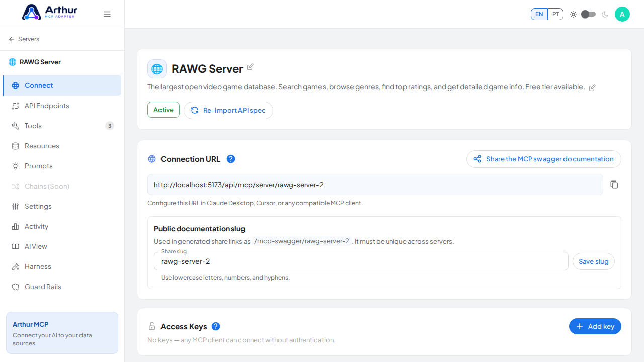Click the moon dark-theme icon

click(x=605, y=14)
